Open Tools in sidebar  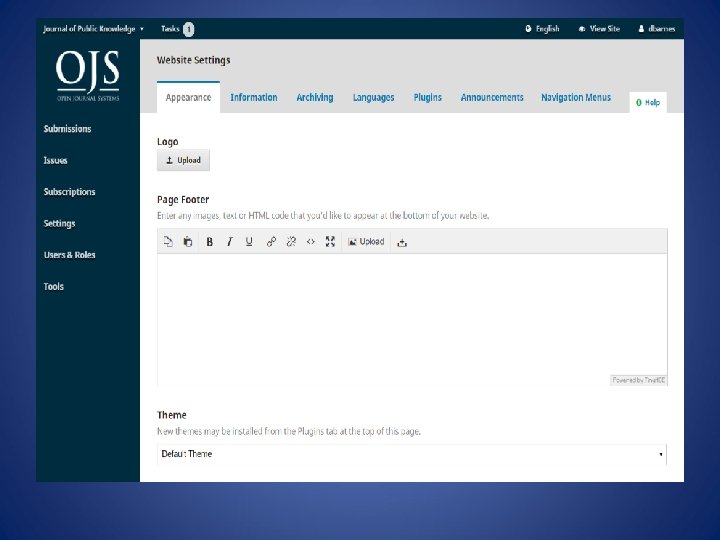pos(54,287)
